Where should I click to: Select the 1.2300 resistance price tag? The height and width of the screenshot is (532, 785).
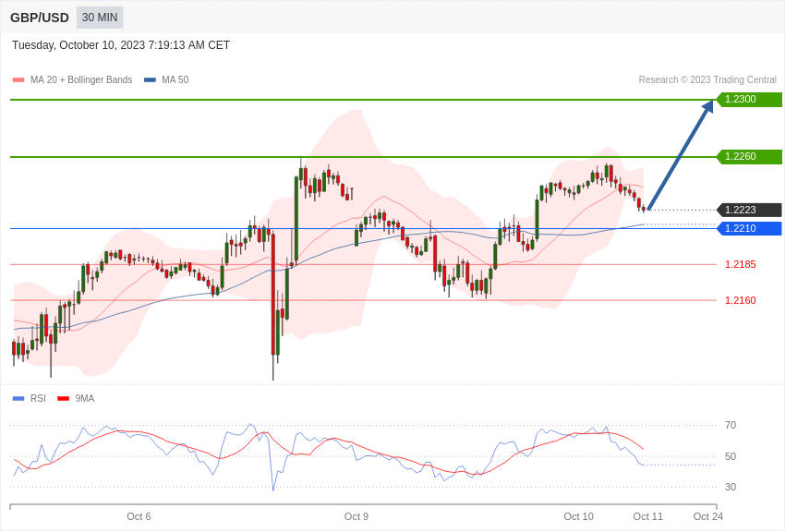pyautogui.click(x=750, y=99)
